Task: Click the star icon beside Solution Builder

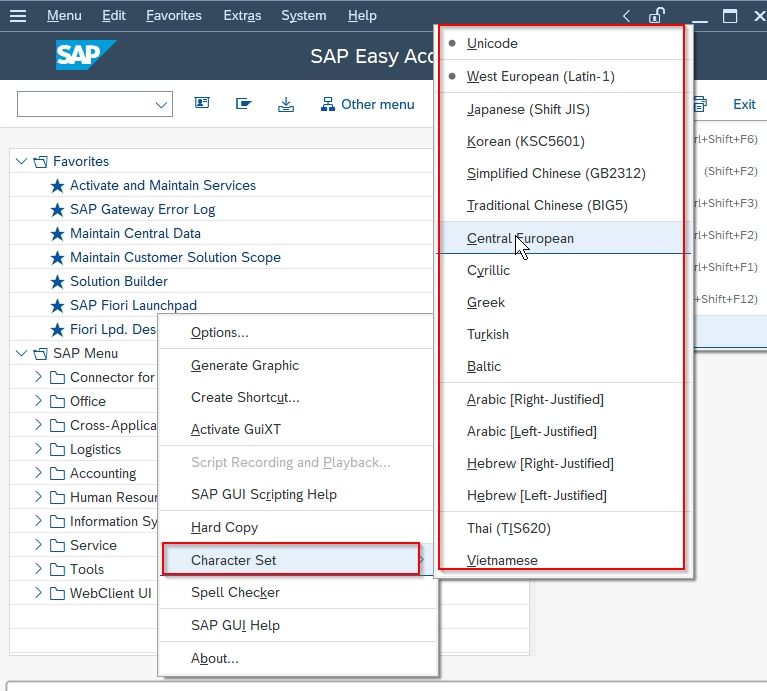Action: tap(57, 282)
